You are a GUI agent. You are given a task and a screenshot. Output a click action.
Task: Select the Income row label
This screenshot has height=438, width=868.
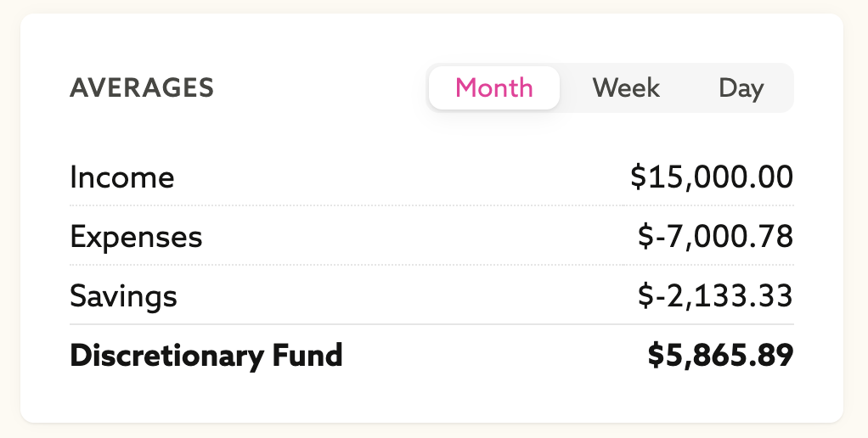tap(121, 177)
